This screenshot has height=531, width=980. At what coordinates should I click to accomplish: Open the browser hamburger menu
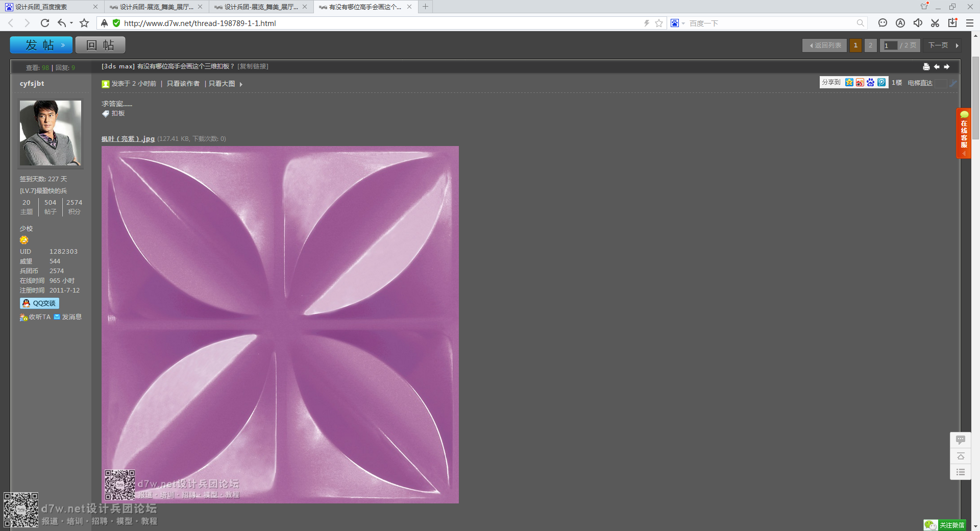tap(970, 23)
